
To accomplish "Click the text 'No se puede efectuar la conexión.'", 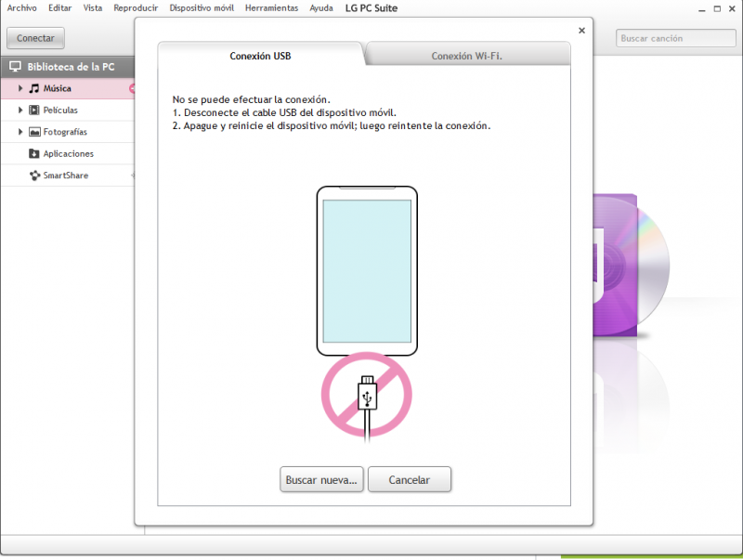I will (251, 99).
